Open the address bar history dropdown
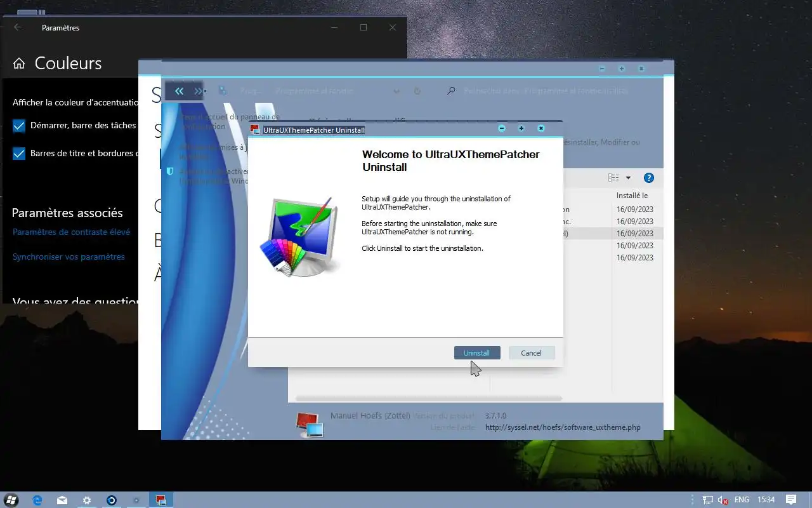 pos(396,91)
